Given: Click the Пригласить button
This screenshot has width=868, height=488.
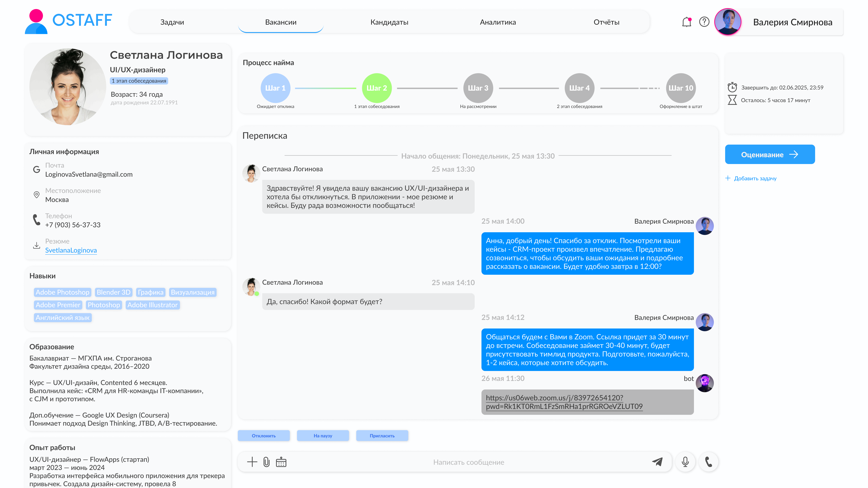Looking at the screenshot, I should coord(382,436).
